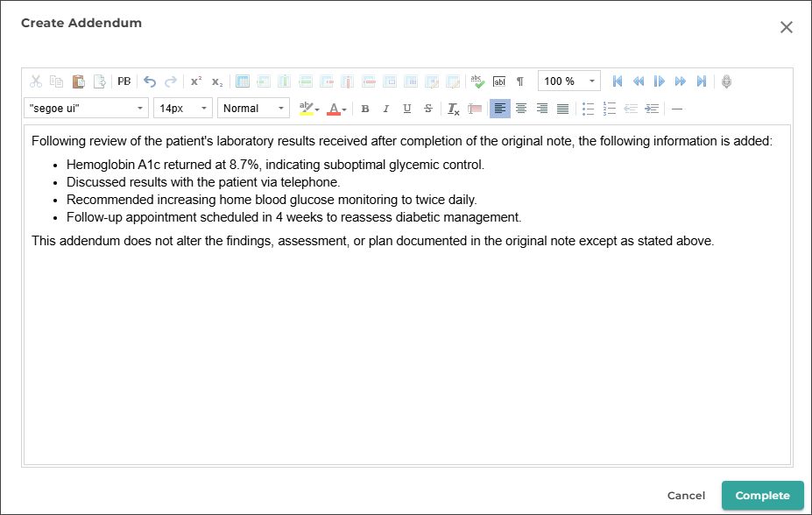This screenshot has width=812, height=515.
Task: Jump to last with the skip-to-end arrow
Action: pyautogui.click(x=701, y=81)
